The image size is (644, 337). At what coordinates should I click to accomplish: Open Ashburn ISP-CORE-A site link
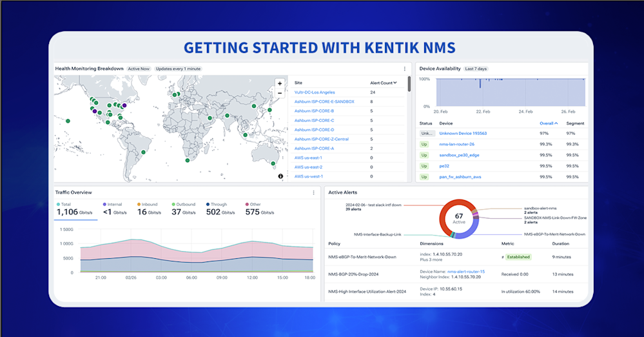coord(314,148)
